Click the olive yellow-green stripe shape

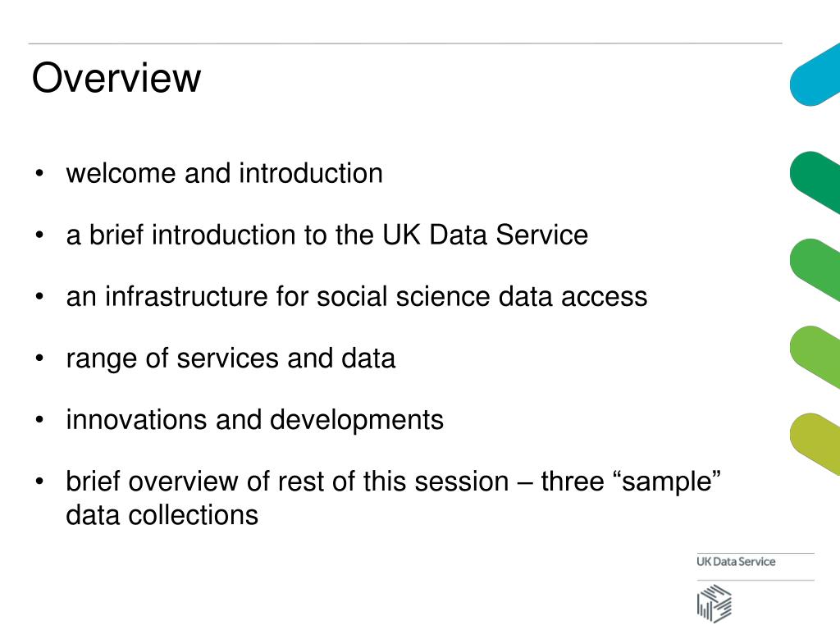815,444
